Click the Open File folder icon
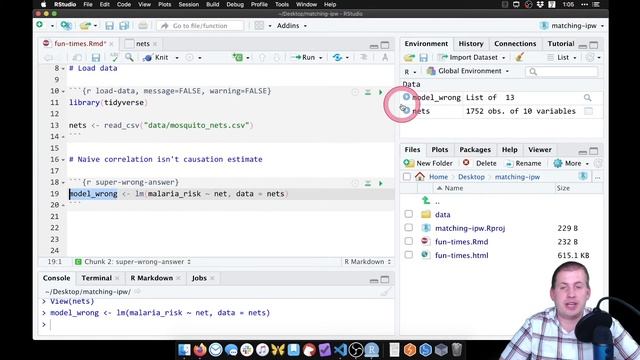This screenshot has width=640, height=360. click(x=85, y=26)
